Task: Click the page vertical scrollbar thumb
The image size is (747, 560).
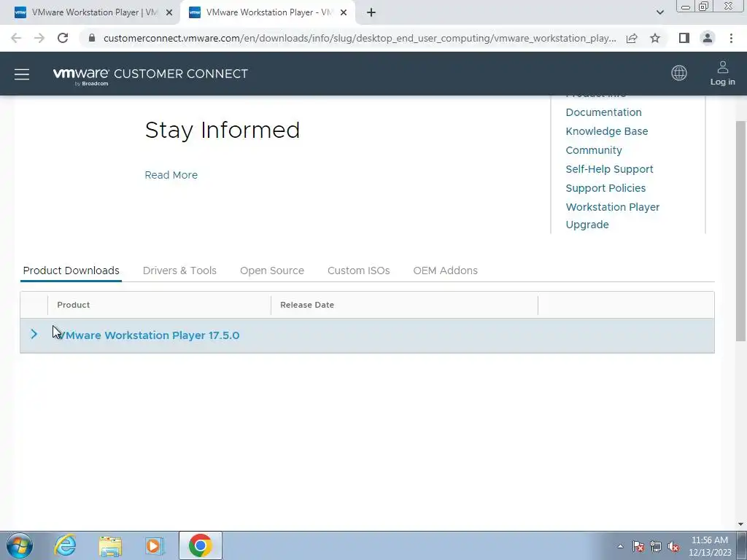Action: click(740, 231)
